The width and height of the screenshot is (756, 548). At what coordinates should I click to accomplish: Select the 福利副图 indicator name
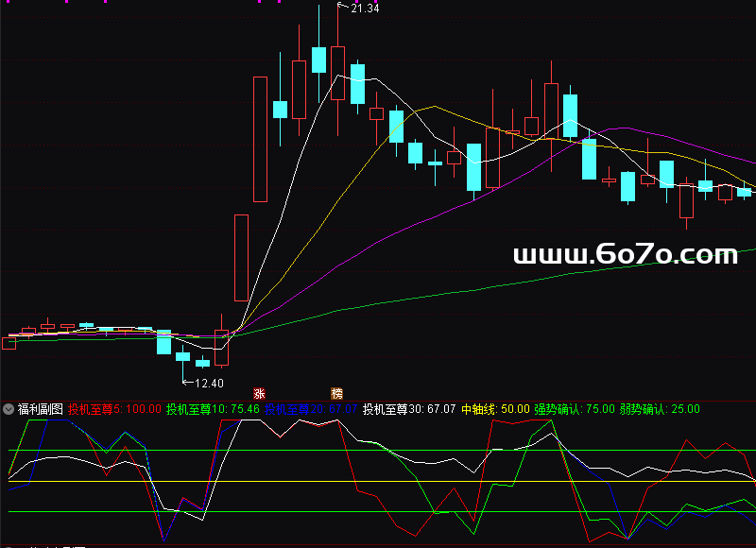41,409
